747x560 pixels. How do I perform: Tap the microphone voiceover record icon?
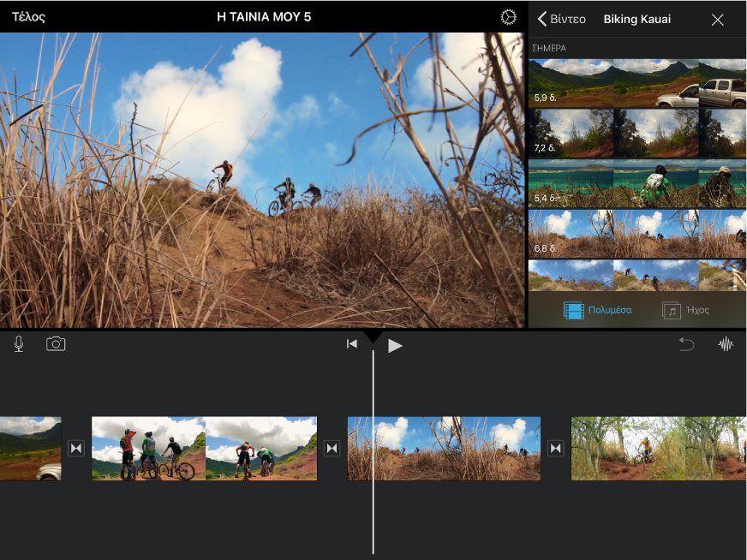[19, 344]
